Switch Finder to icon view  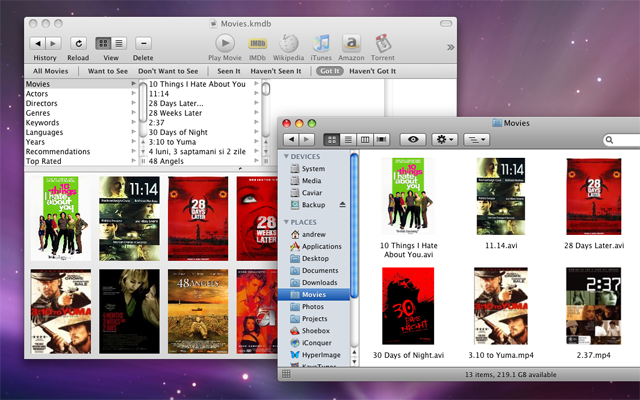[331, 140]
